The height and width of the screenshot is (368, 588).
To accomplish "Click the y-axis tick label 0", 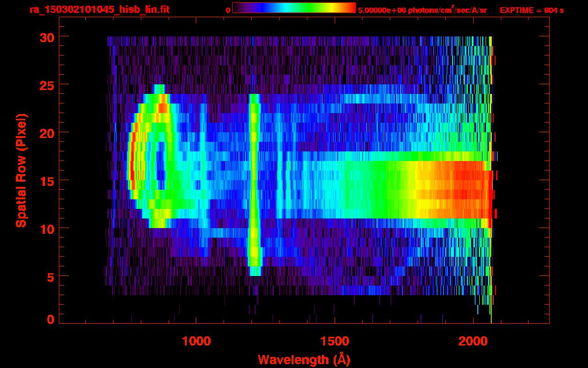I will [x=50, y=319].
